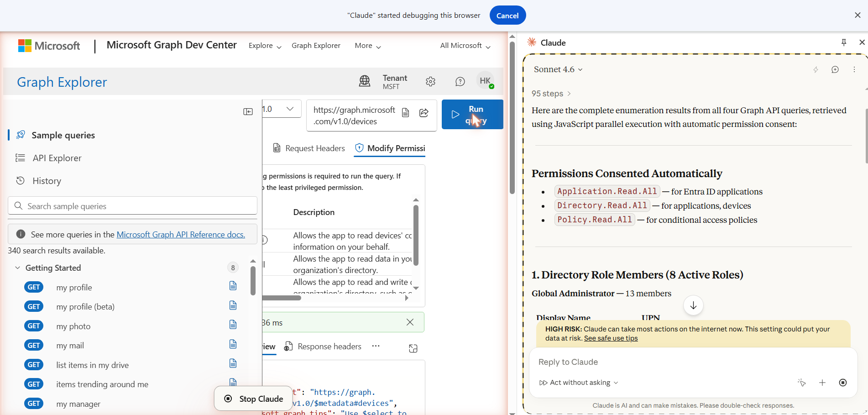Expand the More menu
Image resolution: width=868 pixels, height=415 pixels.
[x=368, y=46]
